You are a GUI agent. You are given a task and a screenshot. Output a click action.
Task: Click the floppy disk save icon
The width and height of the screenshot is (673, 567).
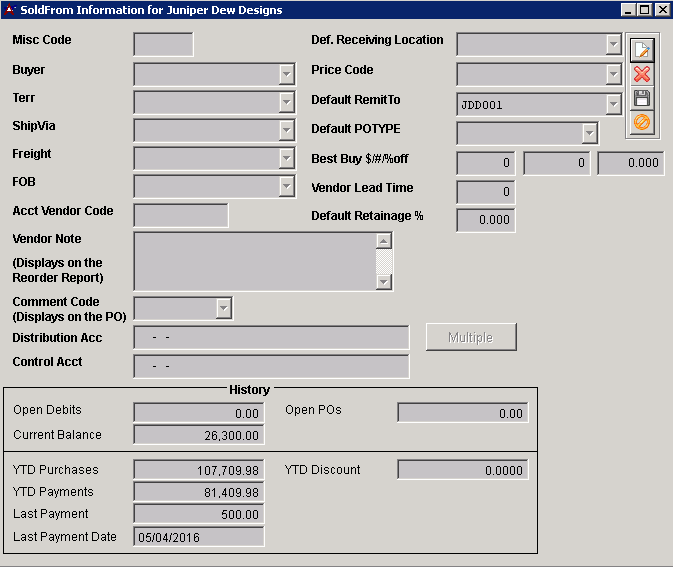(x=642, y=98)
